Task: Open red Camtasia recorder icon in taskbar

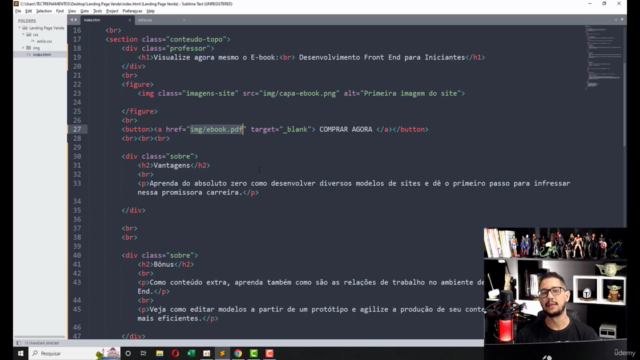Action: point(269,353)
